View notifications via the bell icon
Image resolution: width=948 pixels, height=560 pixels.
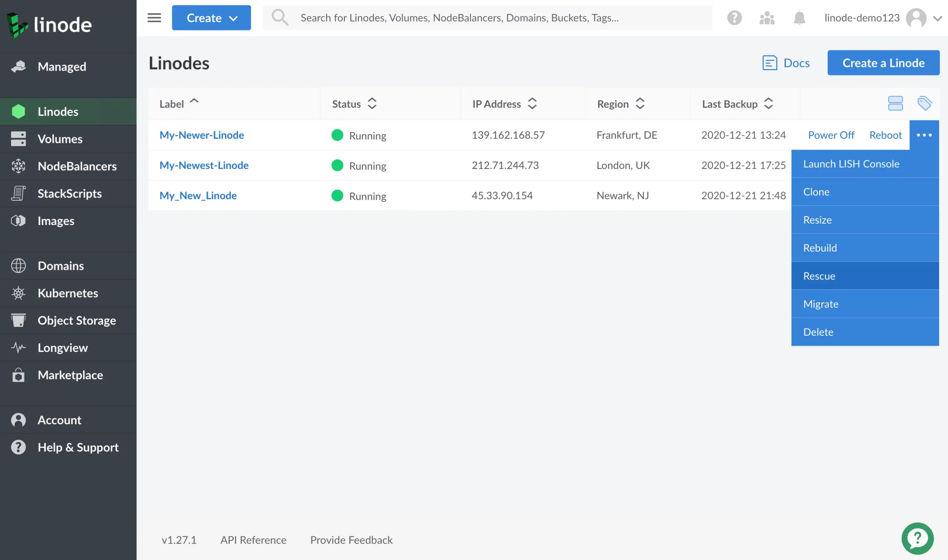pyautogui.click(x=800, y=17)
